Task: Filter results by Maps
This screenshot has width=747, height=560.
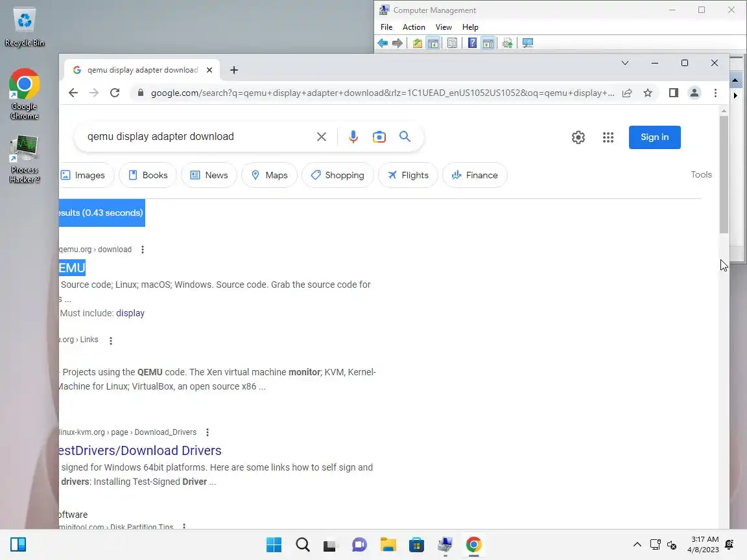Action: (x=269, y=175)
